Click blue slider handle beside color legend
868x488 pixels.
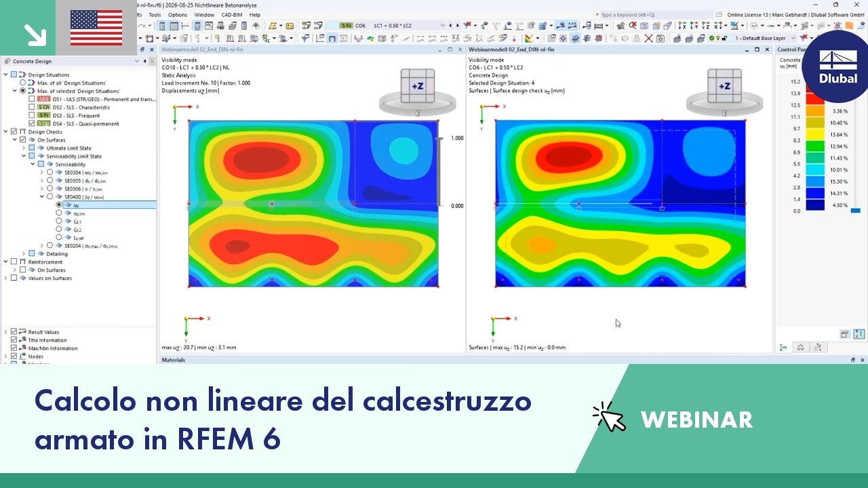[855, 211]
